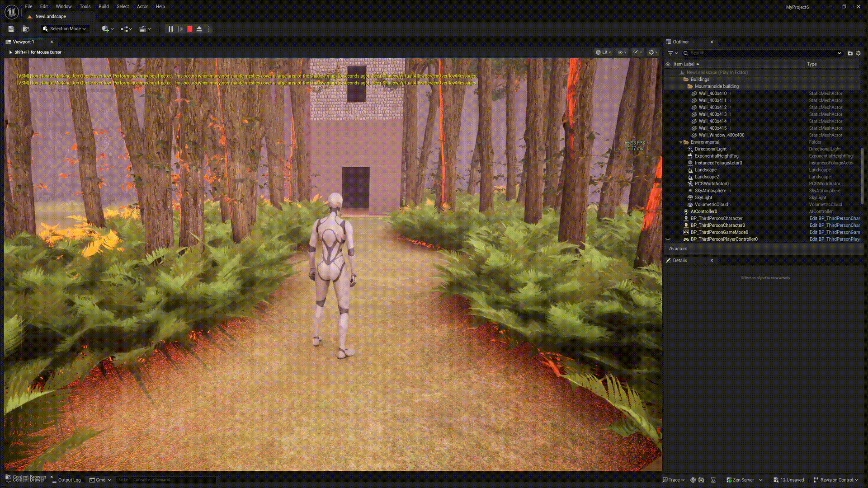Select Wall_400x413 in the Outliner
The image size is (868, 488).
tap(712, 114)
